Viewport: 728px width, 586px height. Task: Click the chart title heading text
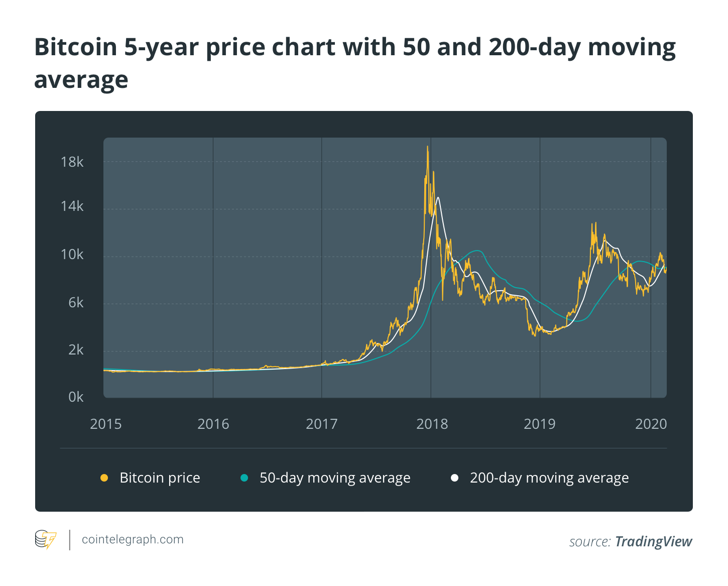pos(355,63)
